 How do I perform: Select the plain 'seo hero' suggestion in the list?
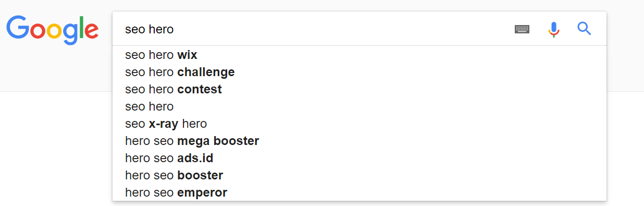360,106
